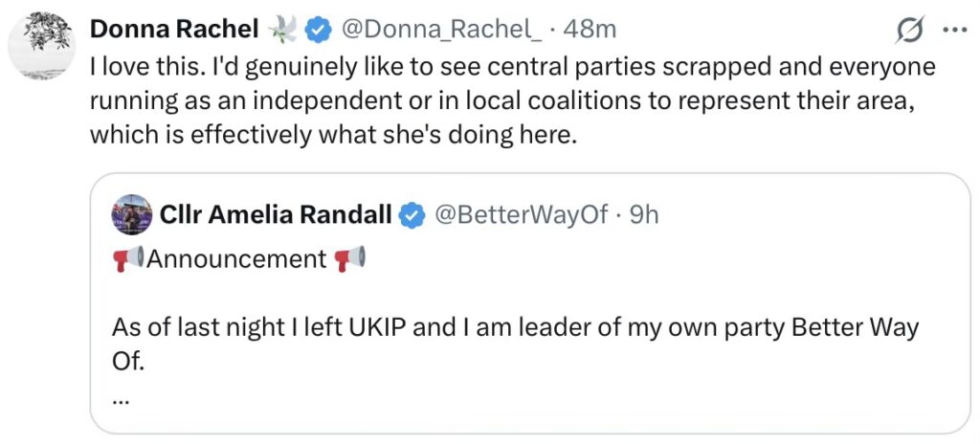Open the @Donna_Rachel_ handle link
This screenshot has height=444, width=980.
441,31
